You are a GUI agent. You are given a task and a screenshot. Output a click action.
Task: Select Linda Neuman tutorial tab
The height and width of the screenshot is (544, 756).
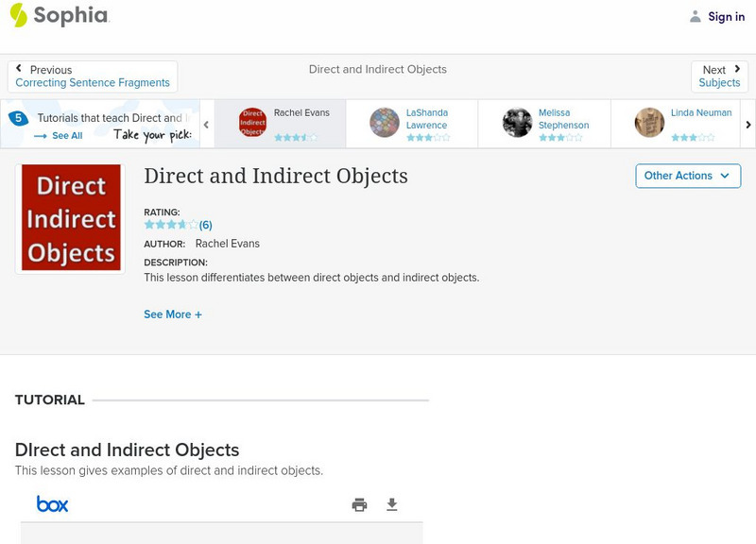[x=676, y=124]
